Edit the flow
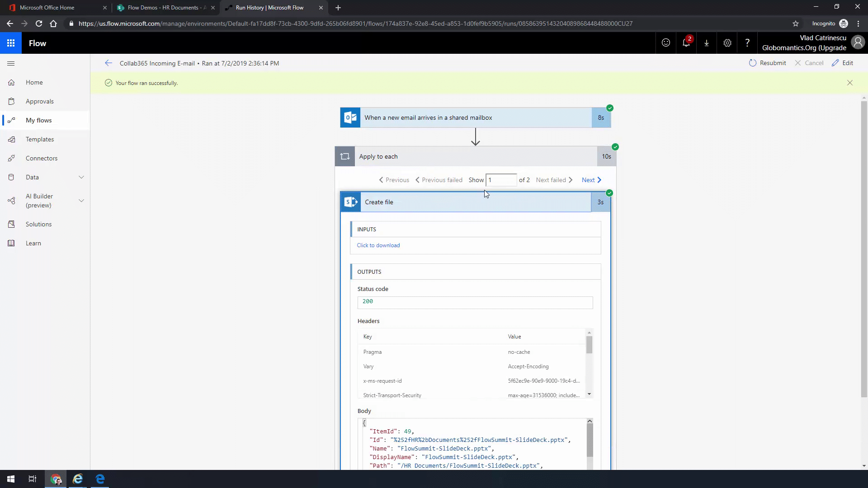The height and width of the screenshot is (488, 868). coord(842,63)
